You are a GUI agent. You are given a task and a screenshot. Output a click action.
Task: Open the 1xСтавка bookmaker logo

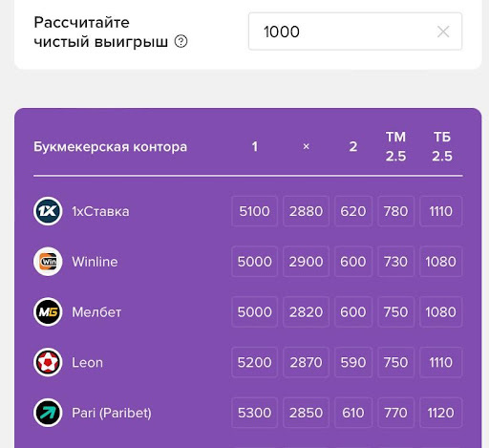point(48,211)
